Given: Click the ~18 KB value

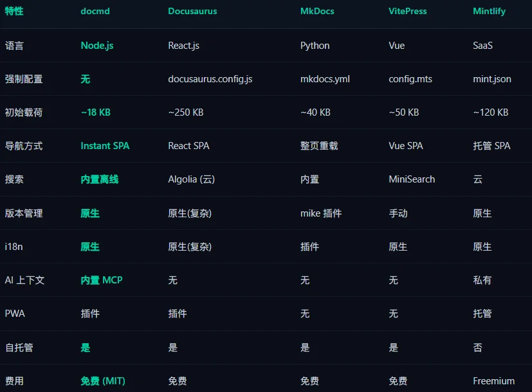Looking at the screenshot, I should [x=96, y=112].
